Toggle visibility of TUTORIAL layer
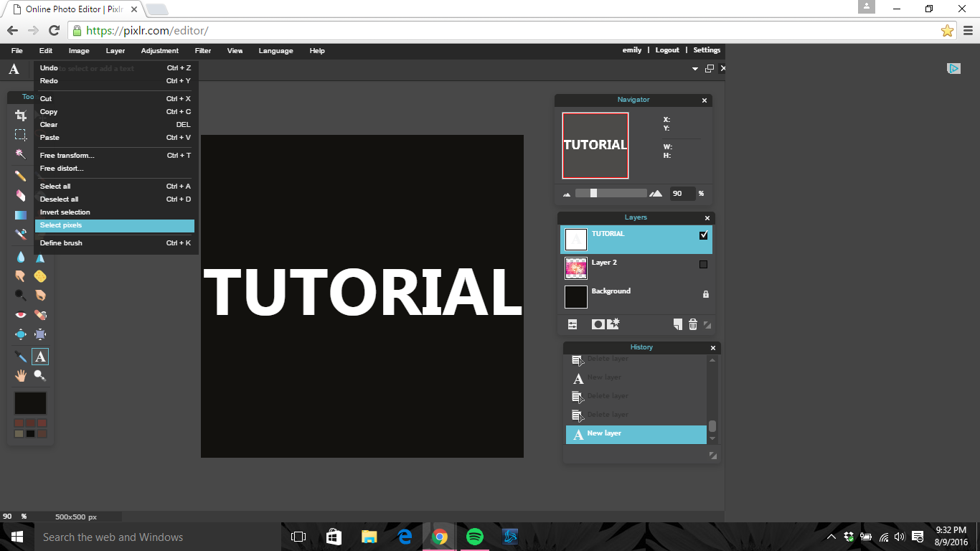The height and width of the screenshot is (551, 980). click(703, 235)
